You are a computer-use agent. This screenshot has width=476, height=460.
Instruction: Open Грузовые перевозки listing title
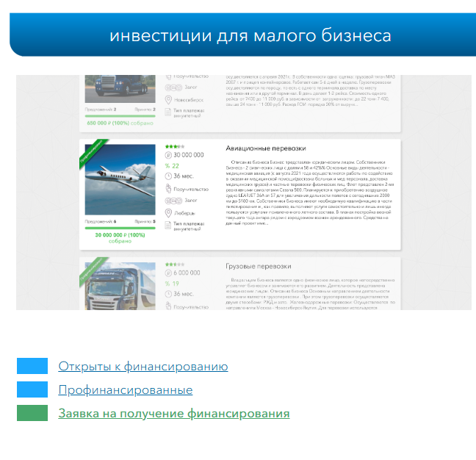(x=259, y=266)
